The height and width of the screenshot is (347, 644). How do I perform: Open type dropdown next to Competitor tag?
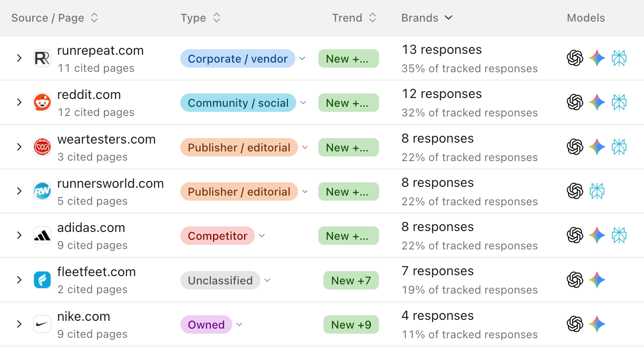point(262,236)
